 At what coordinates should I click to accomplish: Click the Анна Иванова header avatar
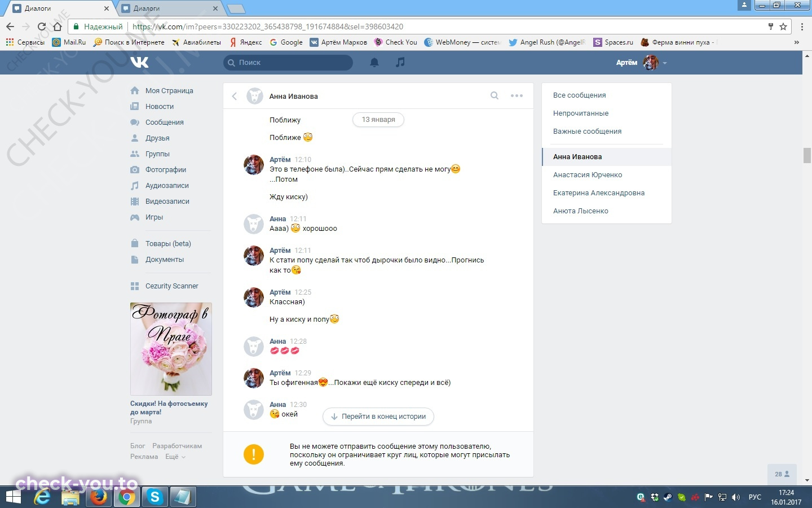pos(255,96)
